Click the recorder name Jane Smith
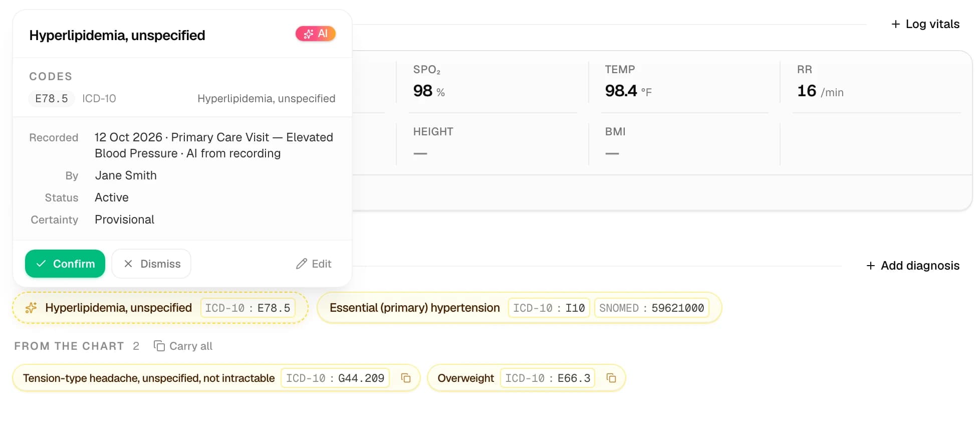Image resolution: width=980 pixels, height=429 pixels. tap(126, 175)
